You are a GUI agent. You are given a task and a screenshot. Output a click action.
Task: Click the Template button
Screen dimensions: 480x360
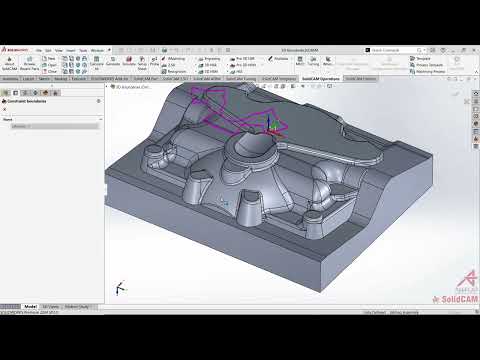pyautogui.click(x=420, y=58)
